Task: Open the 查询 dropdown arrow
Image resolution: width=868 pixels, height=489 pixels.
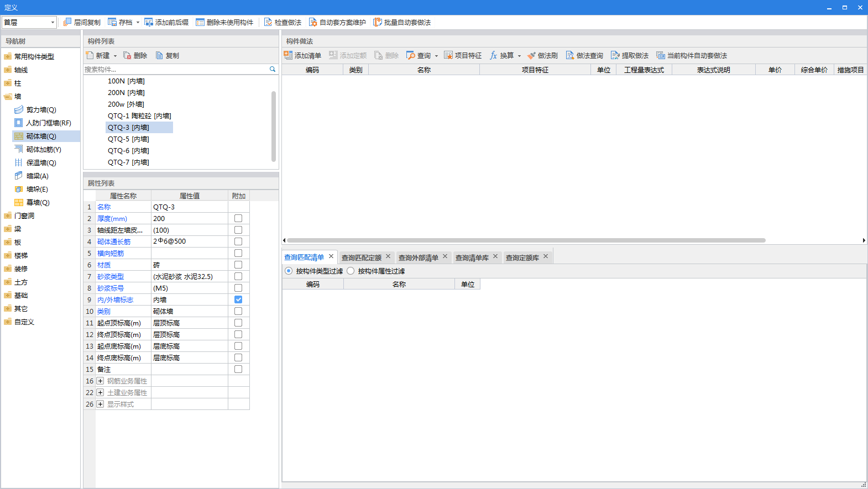Action: click(436, 56)
